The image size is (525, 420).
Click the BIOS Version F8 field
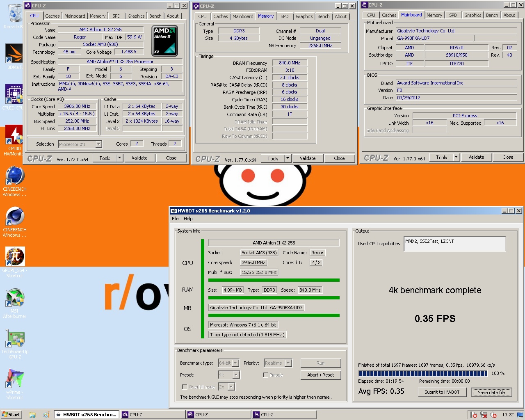point(456,90)
